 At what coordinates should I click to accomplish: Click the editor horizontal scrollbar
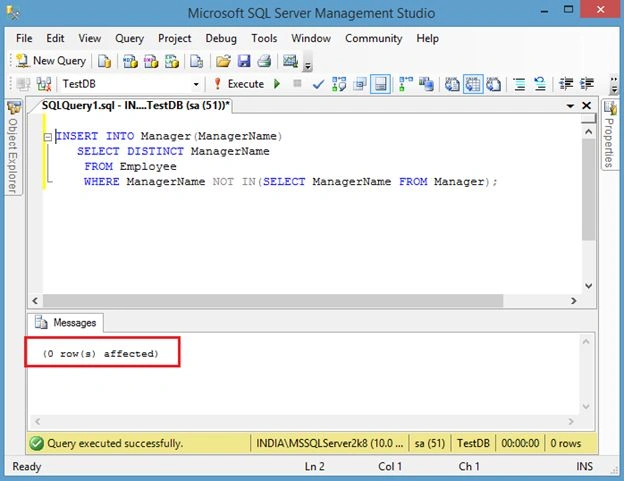(x=273, y=301)
